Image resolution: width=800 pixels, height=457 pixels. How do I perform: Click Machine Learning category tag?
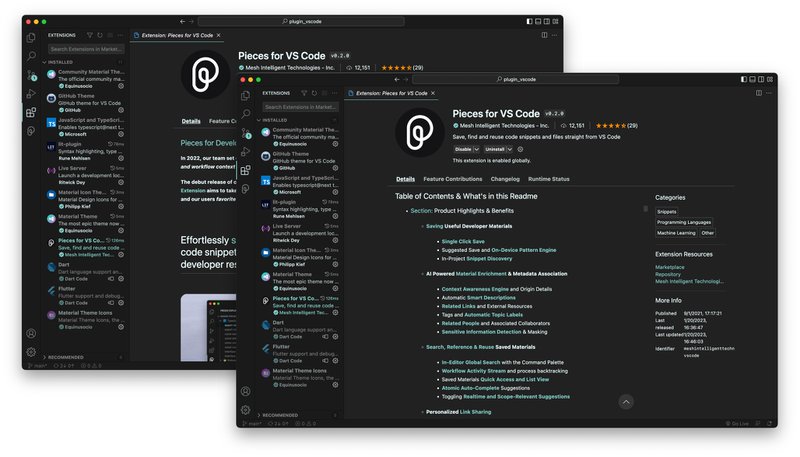677,233
